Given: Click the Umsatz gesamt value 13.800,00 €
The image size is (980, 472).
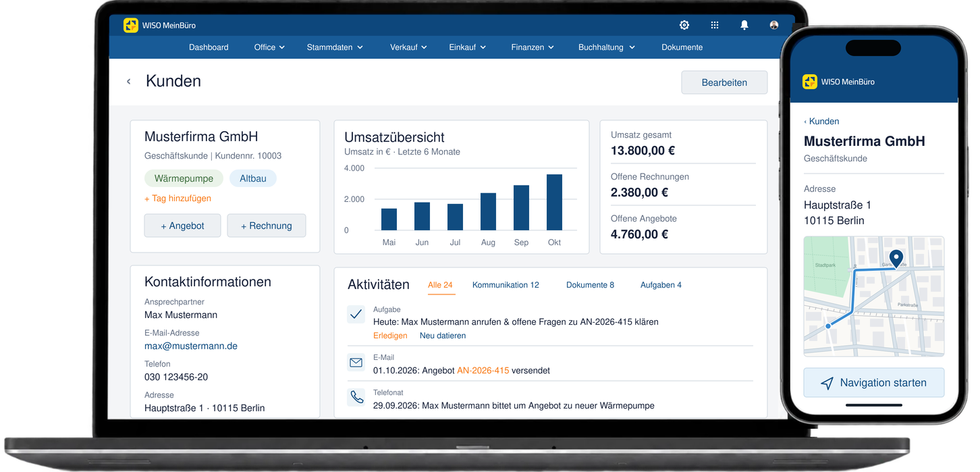Looking at the screenshot, I should pyautogui.click(x=643, y=151).
